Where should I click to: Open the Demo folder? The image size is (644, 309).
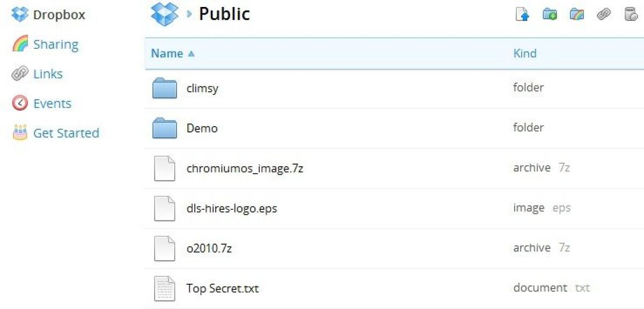click(x=201, y=128)
